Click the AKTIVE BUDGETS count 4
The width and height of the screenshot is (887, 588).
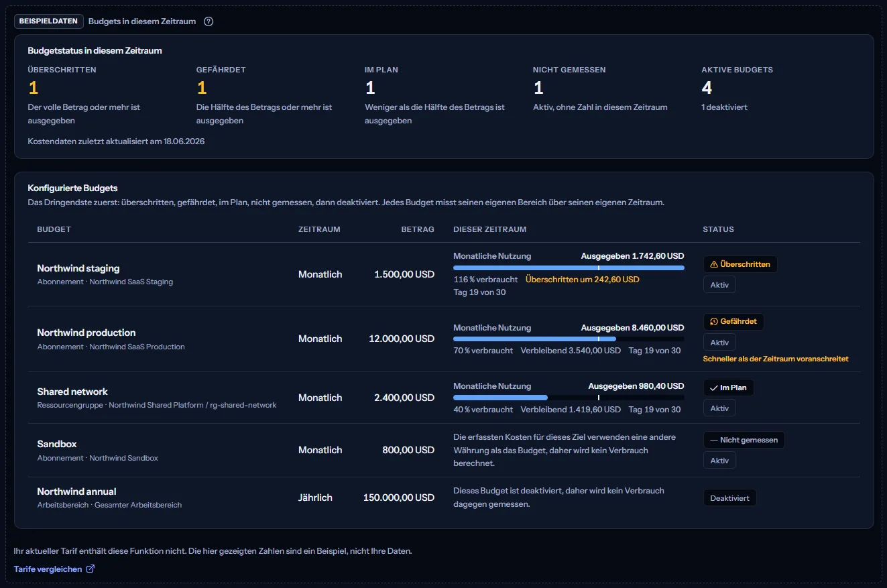(x=707, y=88)
